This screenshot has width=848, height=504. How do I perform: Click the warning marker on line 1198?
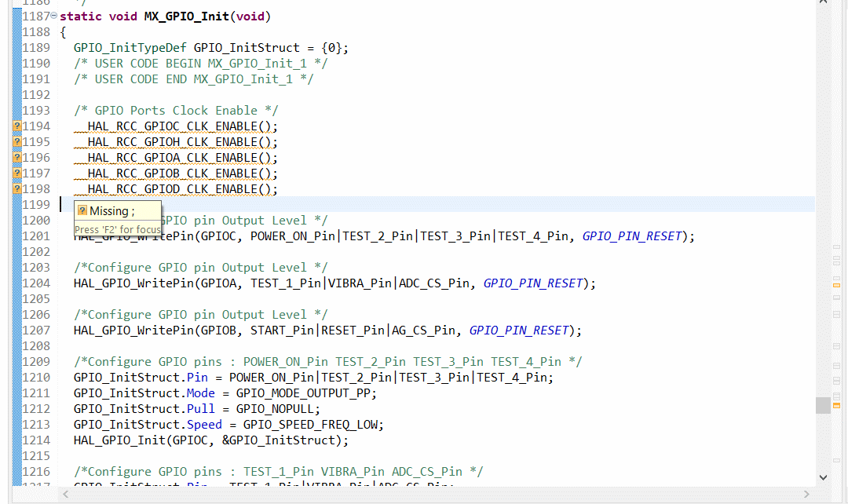click(x=17, y=188)
